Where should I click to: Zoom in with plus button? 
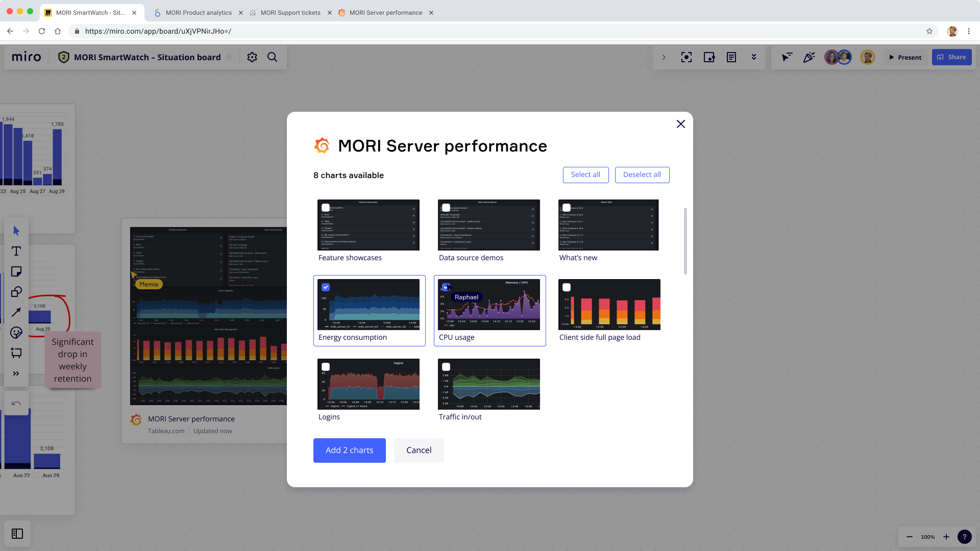[x=946, y=537]
